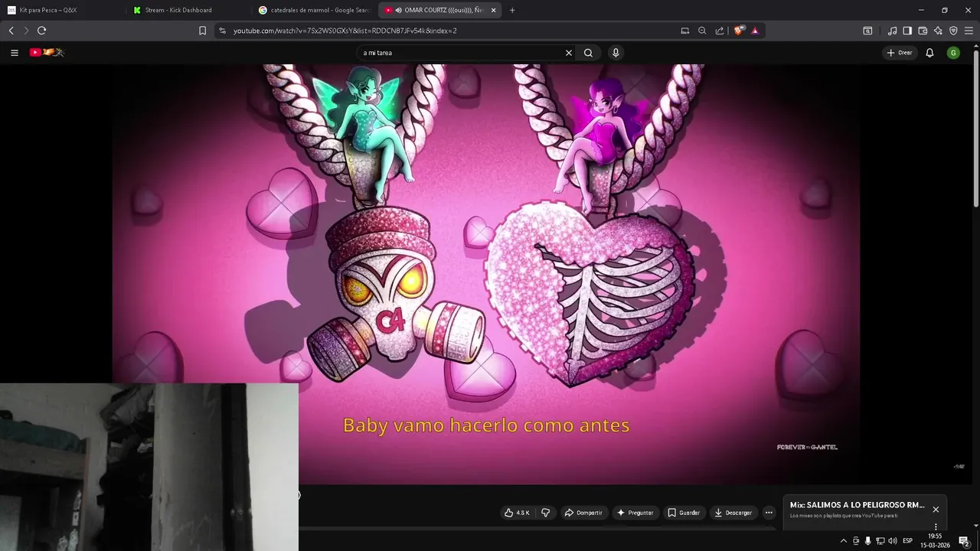Close the Mix playlist panel
980x551 pixels.
(x=936, y=509)
